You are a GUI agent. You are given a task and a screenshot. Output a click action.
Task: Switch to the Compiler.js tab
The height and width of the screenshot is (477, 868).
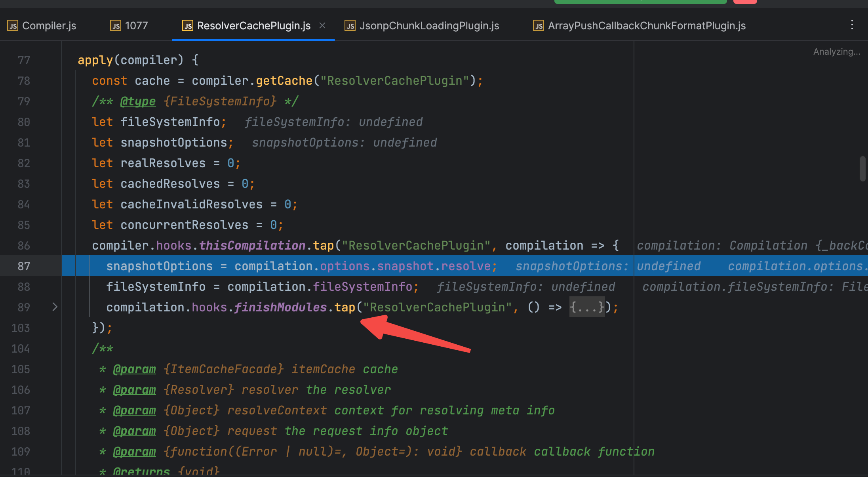pyautogui.click(x=49, y=26)
